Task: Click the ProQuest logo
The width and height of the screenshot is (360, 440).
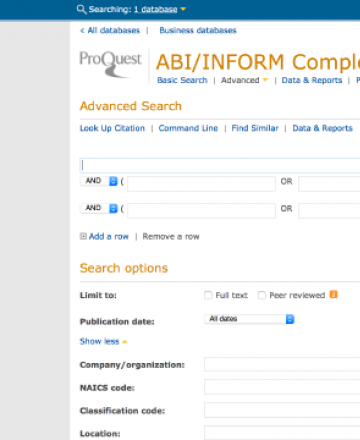Action: pyautogui.click(x=110, y=64)
